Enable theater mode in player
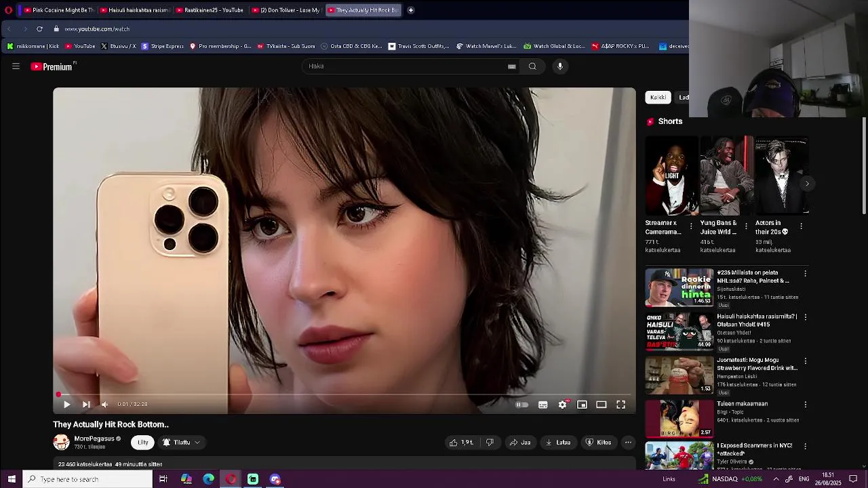The image size is (868, 488). [601, 405]
